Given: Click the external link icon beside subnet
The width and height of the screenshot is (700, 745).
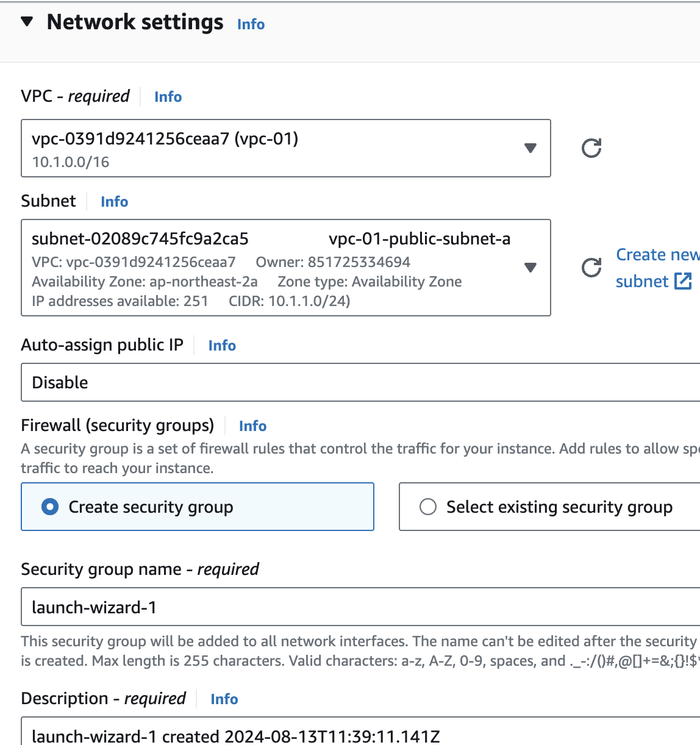Looking at the screenshot, I should (683, 281).
